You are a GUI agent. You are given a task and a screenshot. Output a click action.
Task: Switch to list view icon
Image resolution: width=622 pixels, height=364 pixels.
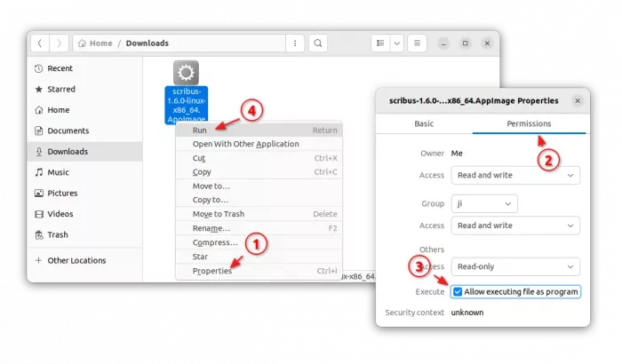tap(379, 43)
